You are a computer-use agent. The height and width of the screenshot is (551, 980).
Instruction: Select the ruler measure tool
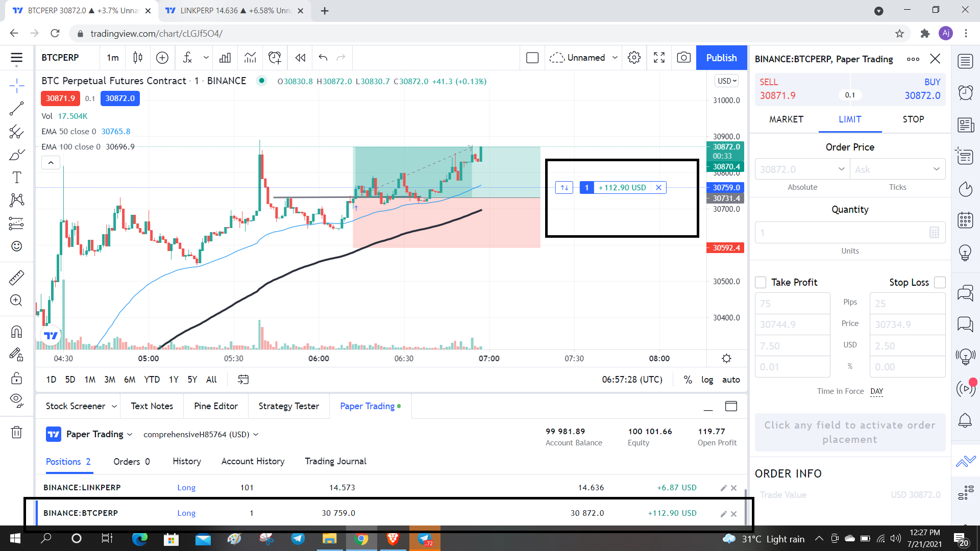pos(17,278)
